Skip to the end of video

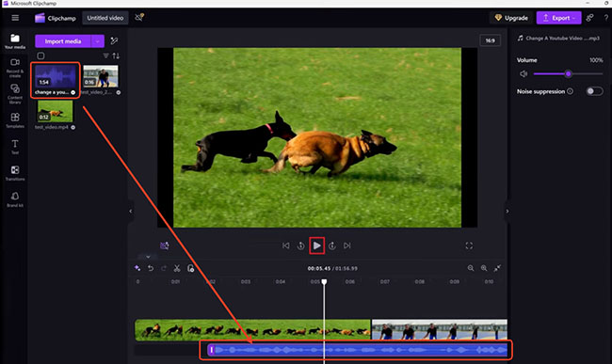(347, 245)
